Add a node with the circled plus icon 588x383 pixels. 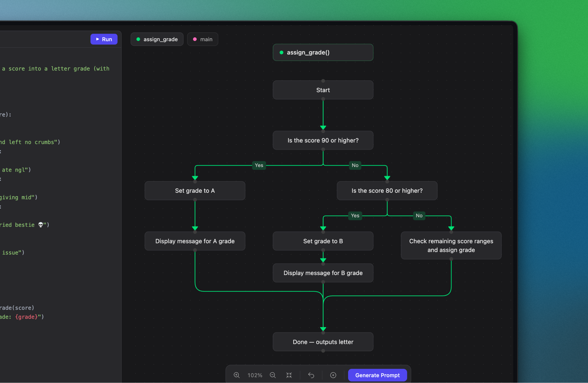point(333,375)
